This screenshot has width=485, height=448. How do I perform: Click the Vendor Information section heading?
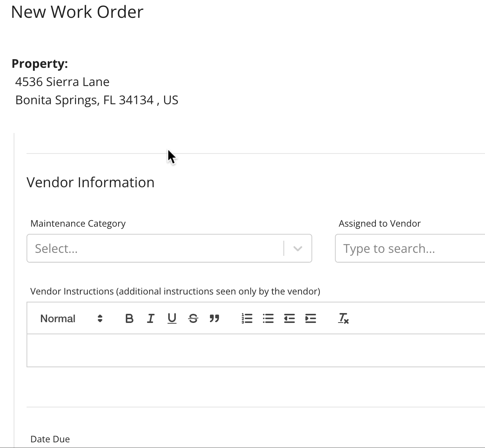[90, 182]
